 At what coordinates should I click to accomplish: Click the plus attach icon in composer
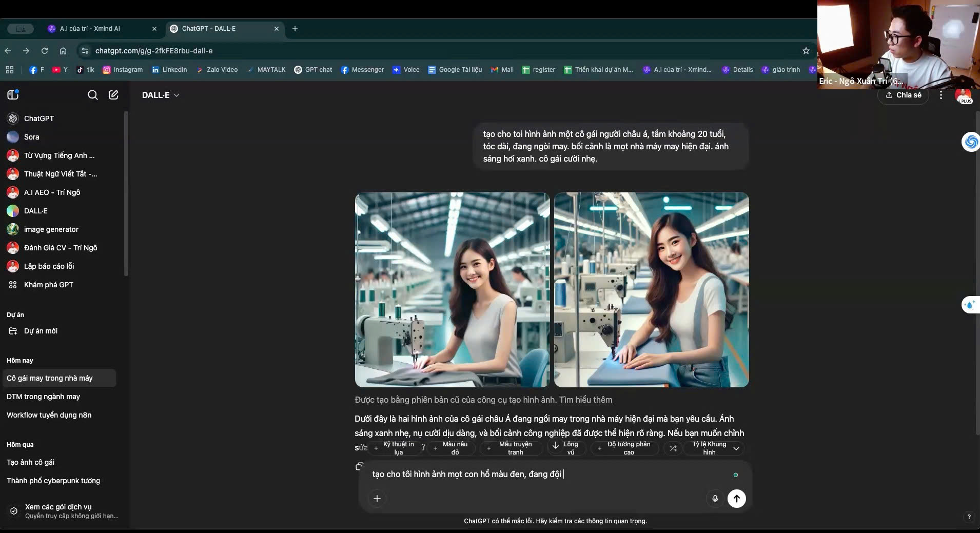[x=377, y=499]
